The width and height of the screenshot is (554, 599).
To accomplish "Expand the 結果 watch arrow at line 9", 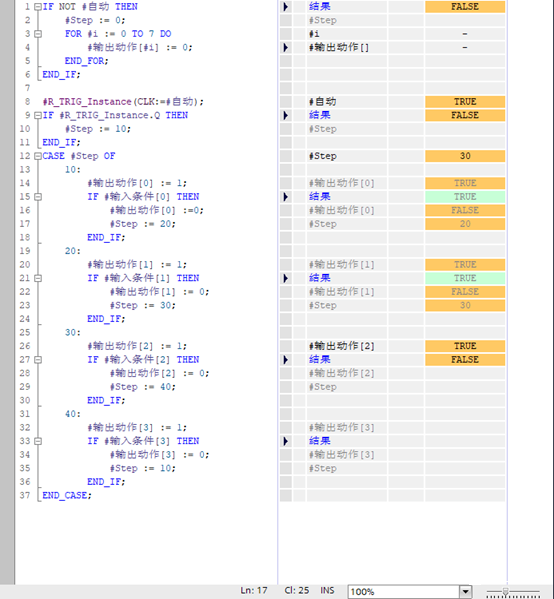I will [x=285, y=115].
